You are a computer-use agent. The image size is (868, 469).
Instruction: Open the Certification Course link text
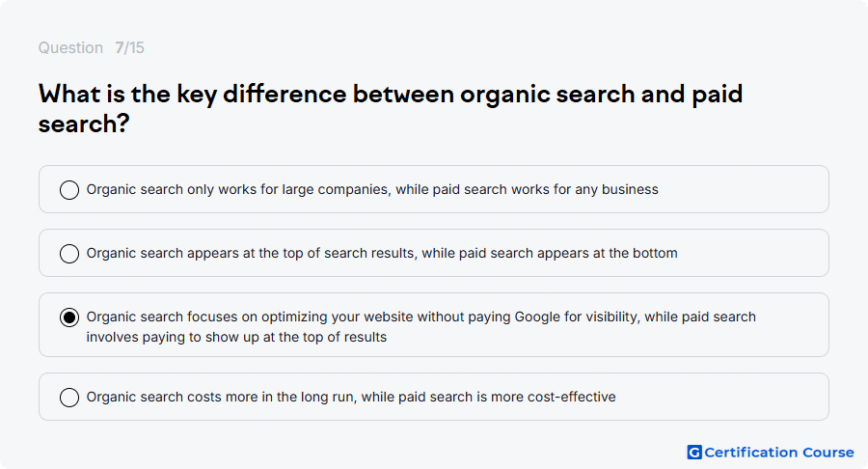coord(779,453)
